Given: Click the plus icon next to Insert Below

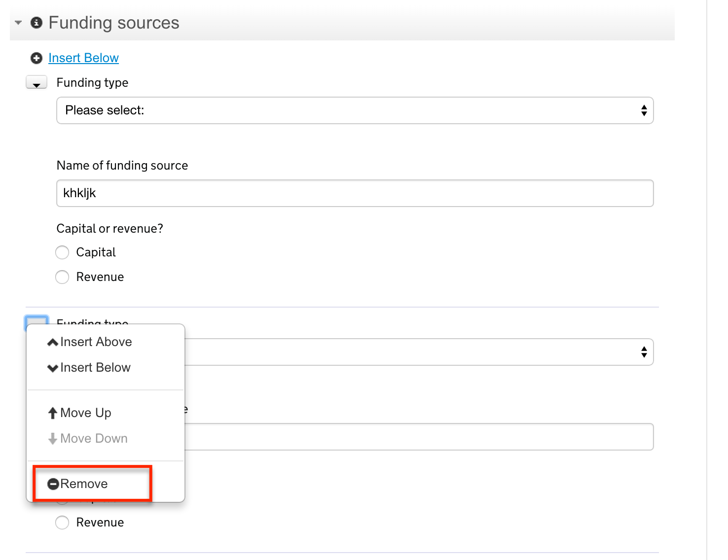Looking at the screenshot, I should click(x=36, y=58).
